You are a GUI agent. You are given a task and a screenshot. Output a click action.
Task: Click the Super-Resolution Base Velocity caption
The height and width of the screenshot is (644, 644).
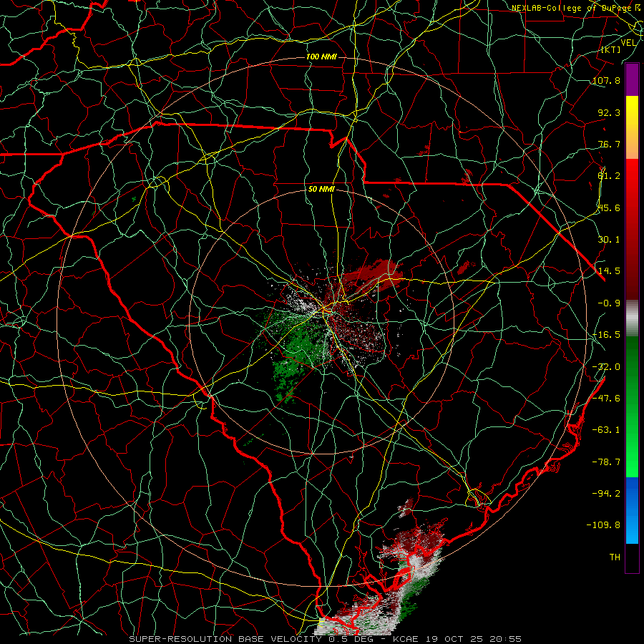point(326,639)
